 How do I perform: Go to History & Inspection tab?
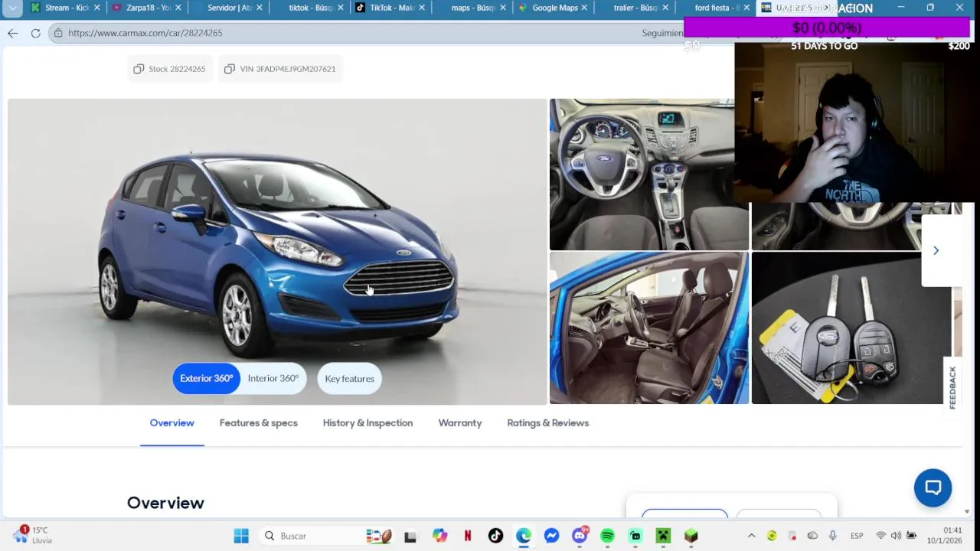pyautogui.click(x=367, y=423)
